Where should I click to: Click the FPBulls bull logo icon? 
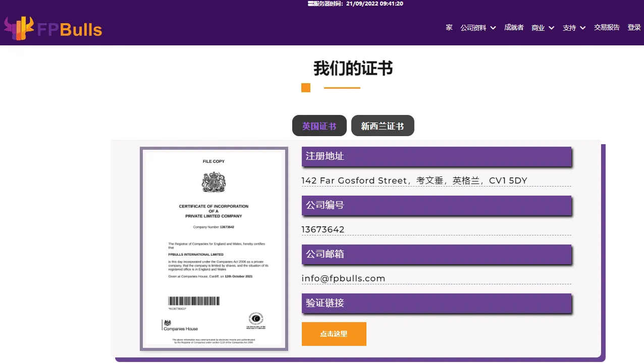[19, 28]
